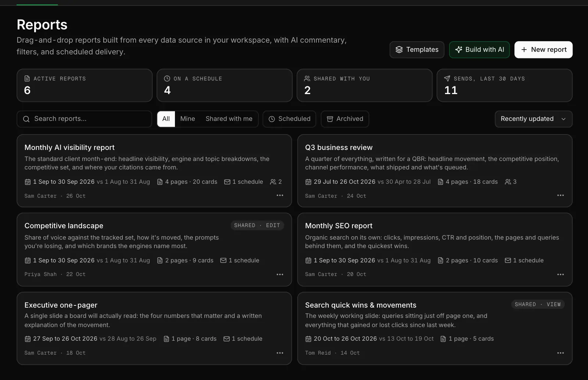Click the clock icon on Scheduled filter
The width and height of the screenshot is (588, 380).
pyautogui.click(x=272, y=119)
